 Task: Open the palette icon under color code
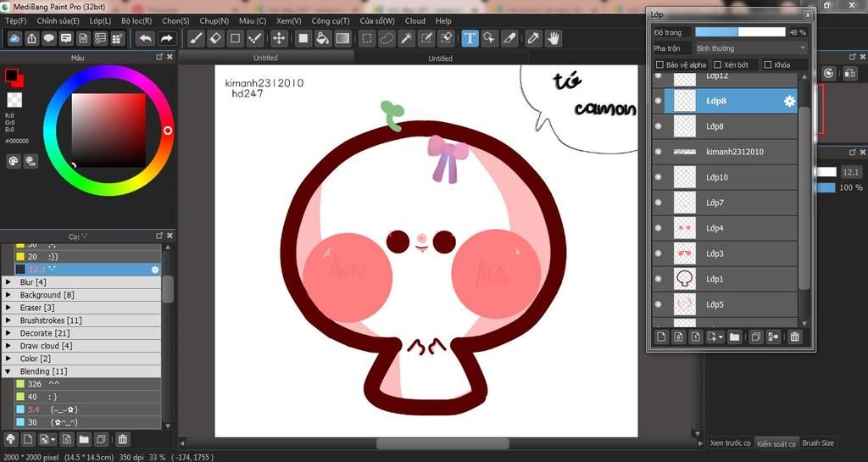tap(14, 161)
